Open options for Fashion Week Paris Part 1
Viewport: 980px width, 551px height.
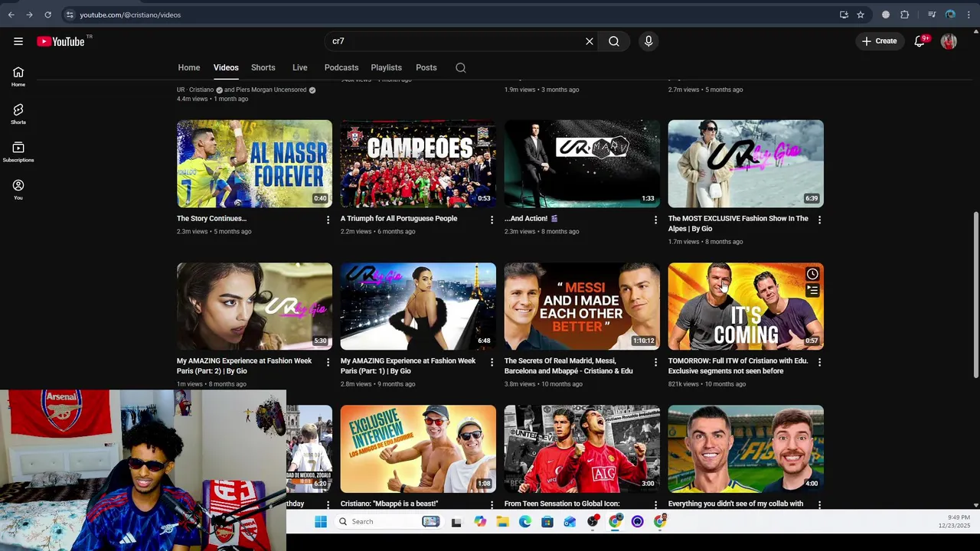tap(492, 362)
